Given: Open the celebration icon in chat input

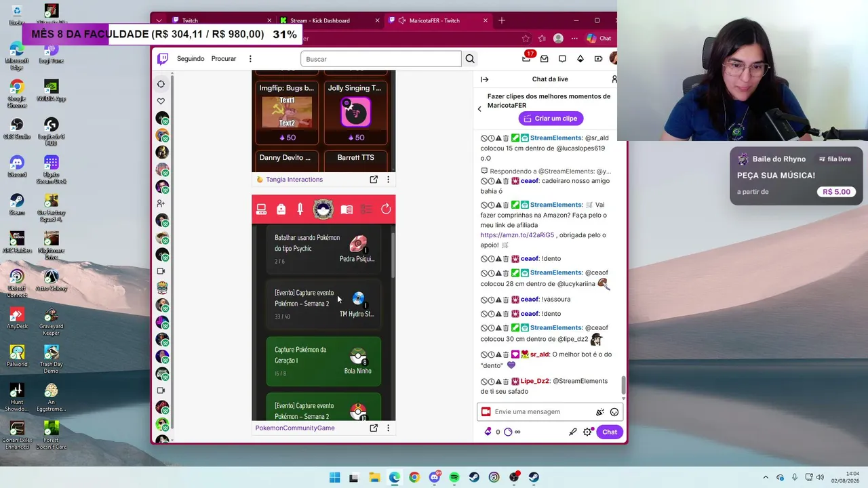Looking at the screenshot, I should tap(599, 412).
